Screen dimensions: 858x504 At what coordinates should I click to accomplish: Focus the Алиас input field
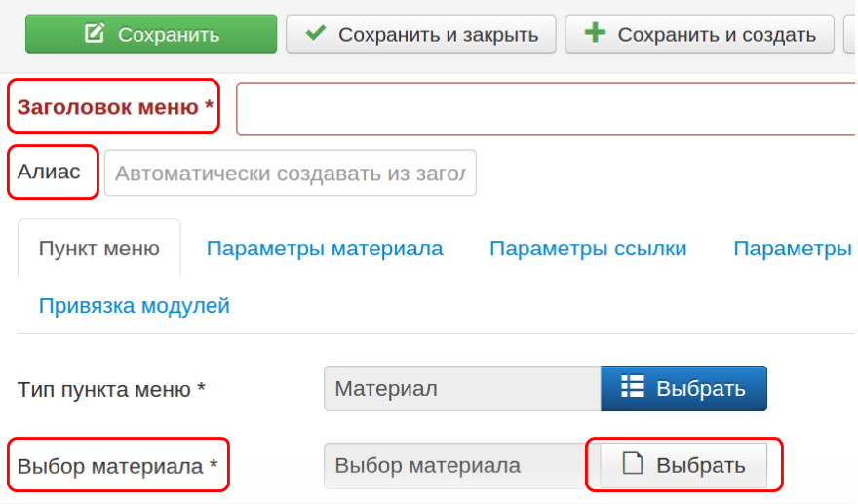coord(291,174)
